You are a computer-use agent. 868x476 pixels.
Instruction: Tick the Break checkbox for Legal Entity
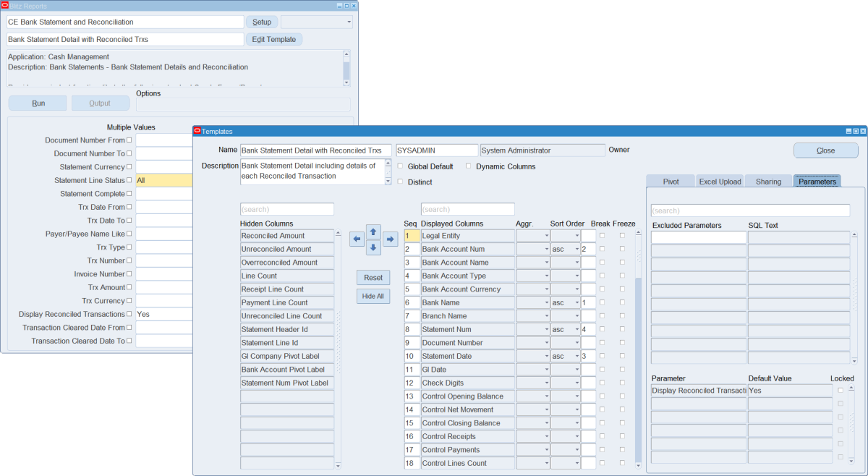click(602, 236)
